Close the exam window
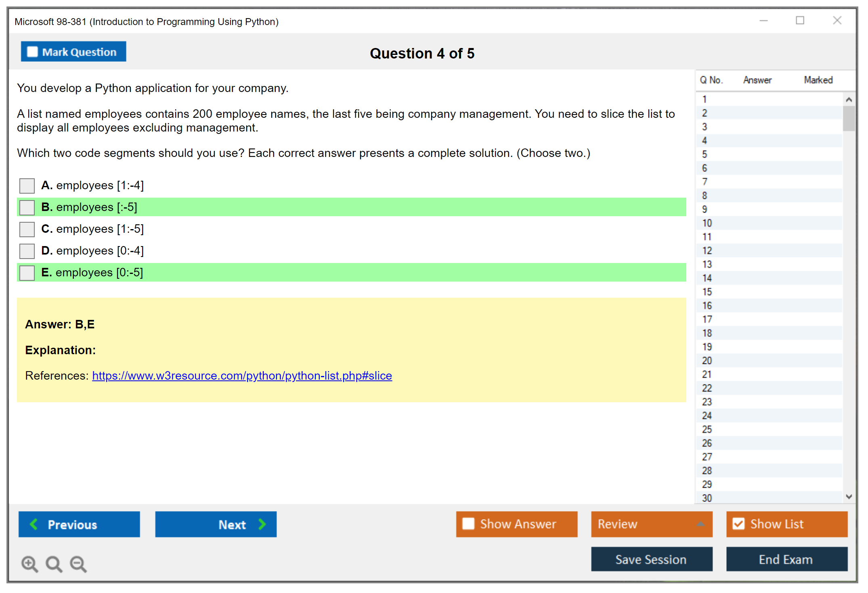Screen dimensions: 868x593 pos(837,21)
